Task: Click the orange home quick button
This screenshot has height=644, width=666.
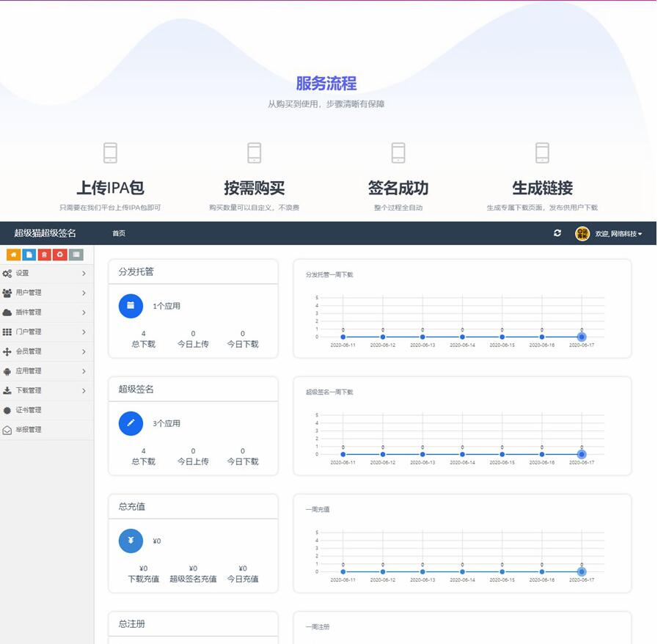Action: point(14,255)
